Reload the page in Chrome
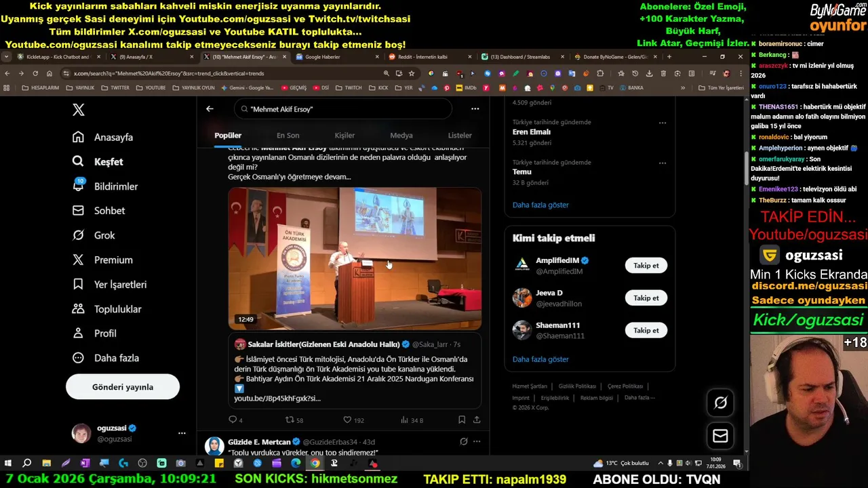 click(35, 73)
